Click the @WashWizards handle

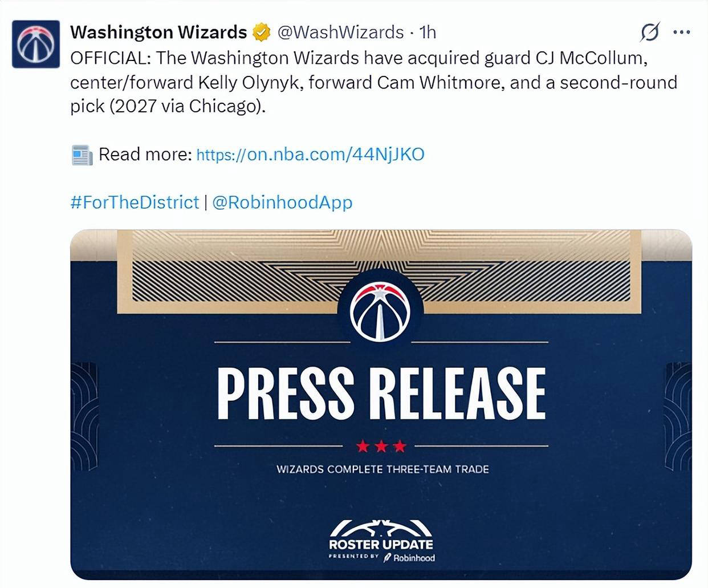pos(340,33)
